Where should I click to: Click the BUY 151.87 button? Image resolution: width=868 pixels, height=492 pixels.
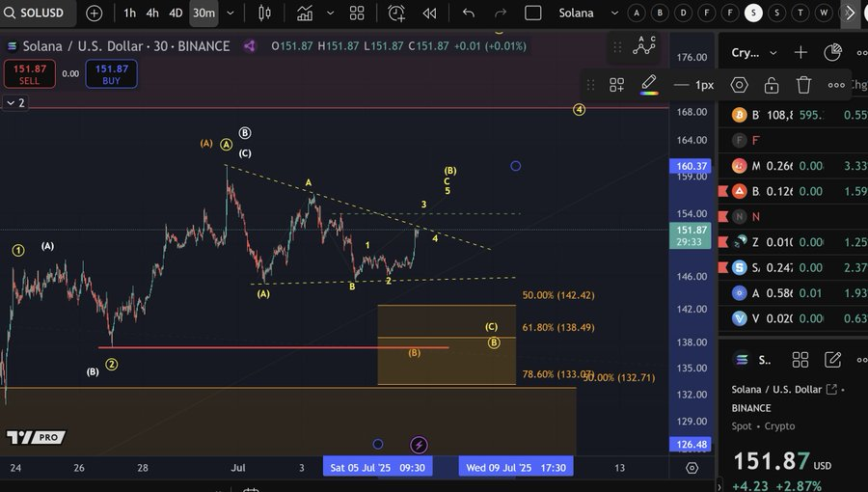111,74
